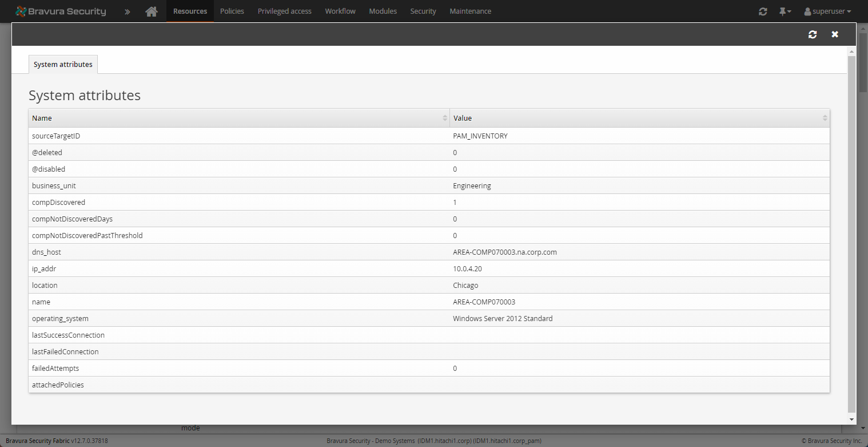Click the double-chevron icon beside the logo
Viewport: 868px width, 447px height.
click(x=127, y=11)
